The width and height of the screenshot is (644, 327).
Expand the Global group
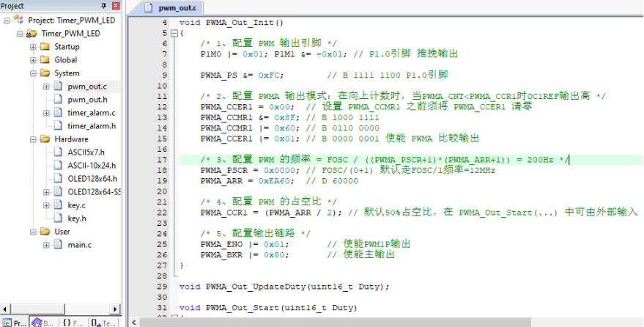coord(33,60)
